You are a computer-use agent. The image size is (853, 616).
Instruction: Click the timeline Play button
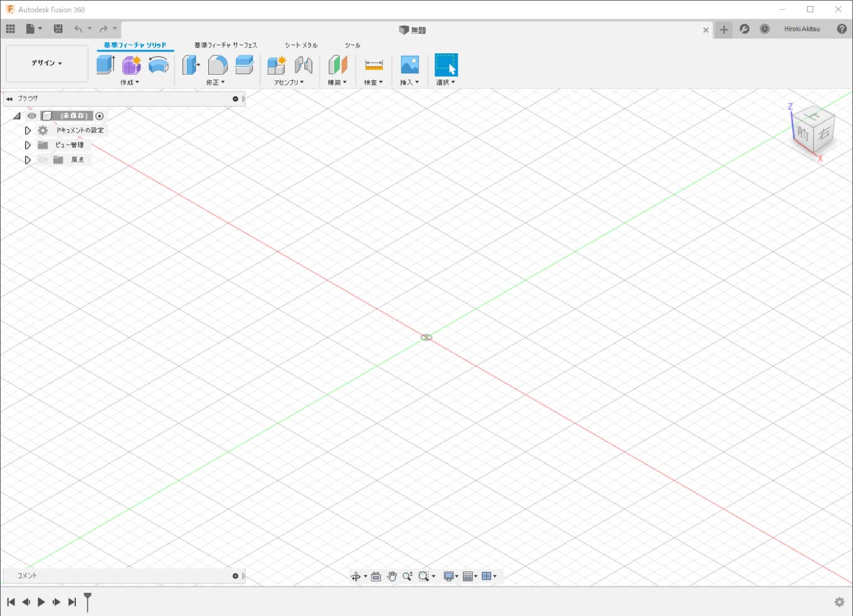[41, 602]
